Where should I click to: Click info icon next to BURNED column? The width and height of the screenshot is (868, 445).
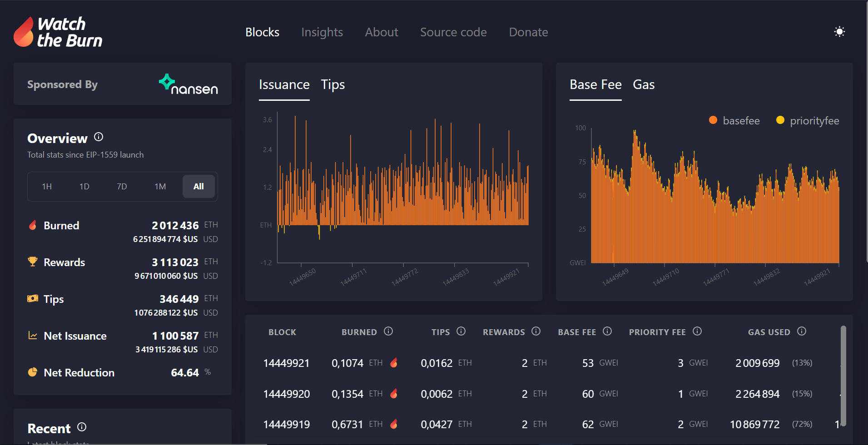click(388, 331)
